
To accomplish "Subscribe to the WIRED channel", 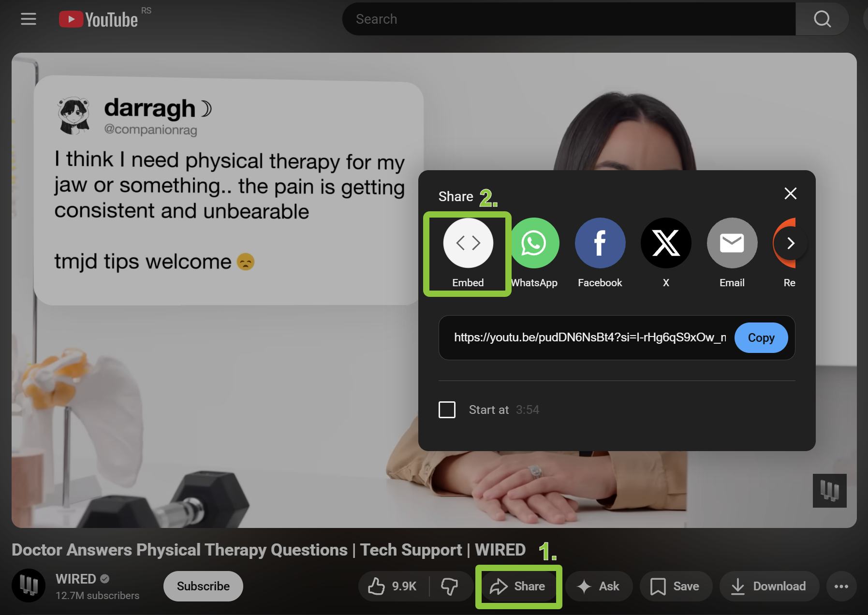I will (203, 586).
